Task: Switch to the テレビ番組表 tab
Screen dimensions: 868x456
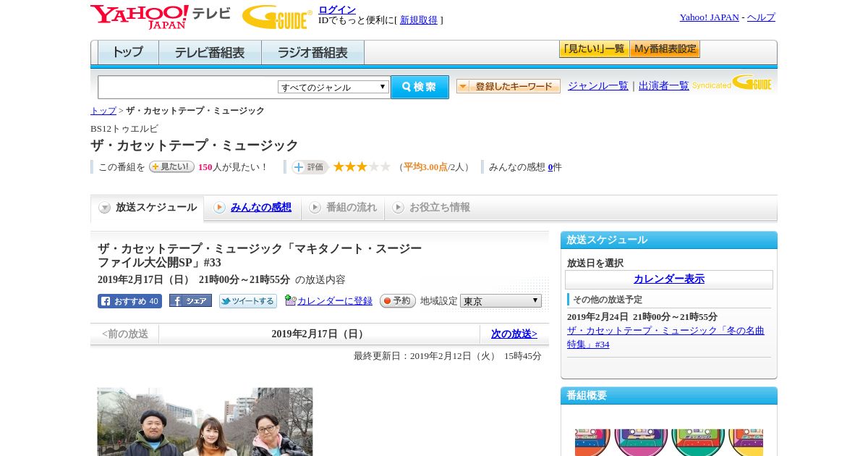Action: point(210,53)
